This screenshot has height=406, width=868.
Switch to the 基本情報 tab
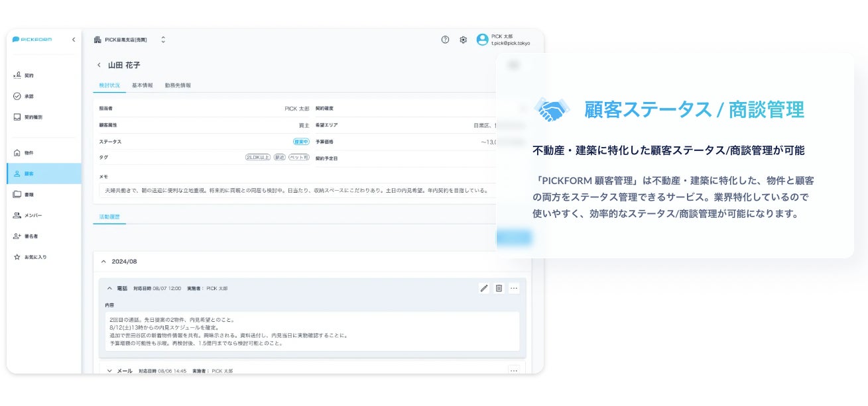click(x=142, y=85)
